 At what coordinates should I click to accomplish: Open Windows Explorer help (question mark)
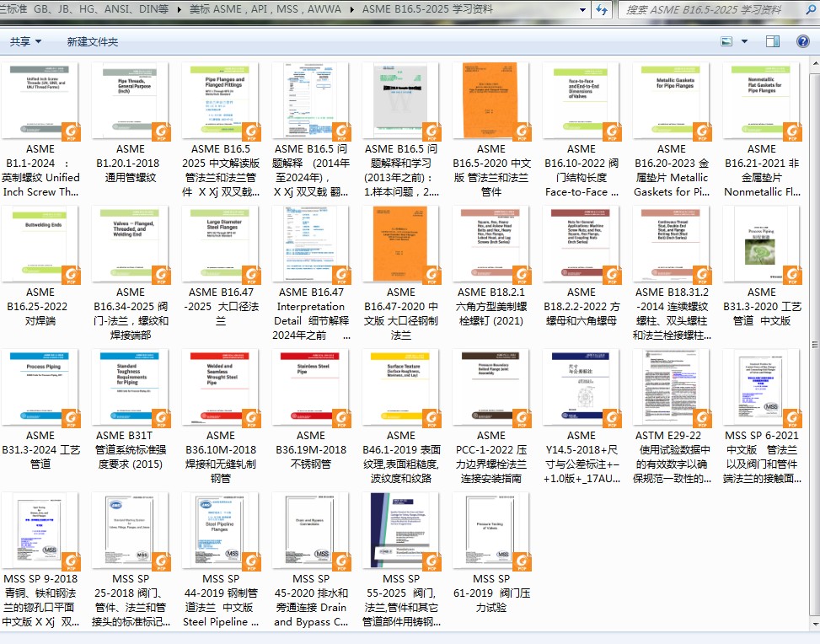(803, 41)
